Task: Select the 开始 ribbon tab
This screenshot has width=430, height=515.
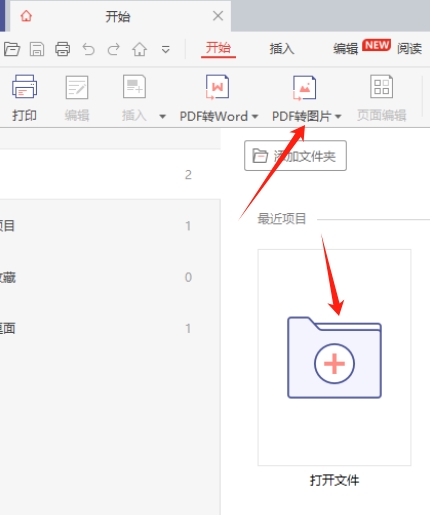Action: coord(218,48)
